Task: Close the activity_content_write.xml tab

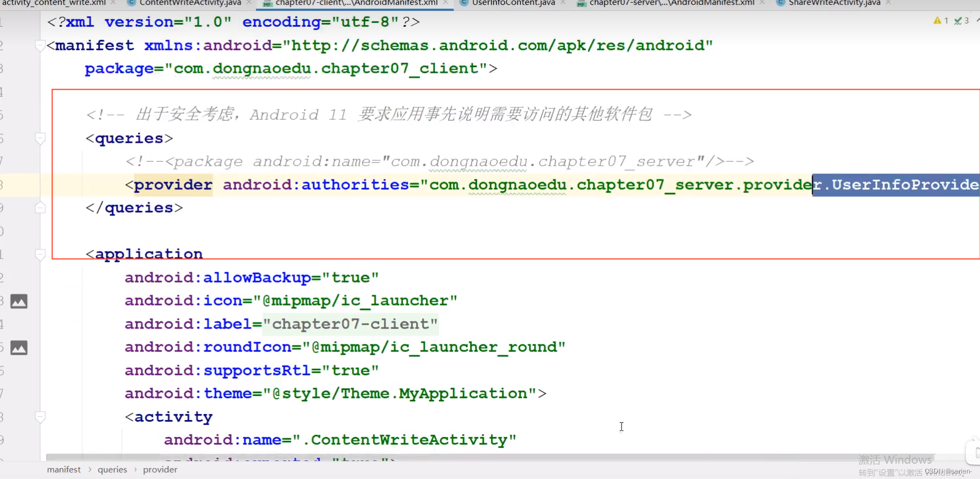Action: pos(113,3)
